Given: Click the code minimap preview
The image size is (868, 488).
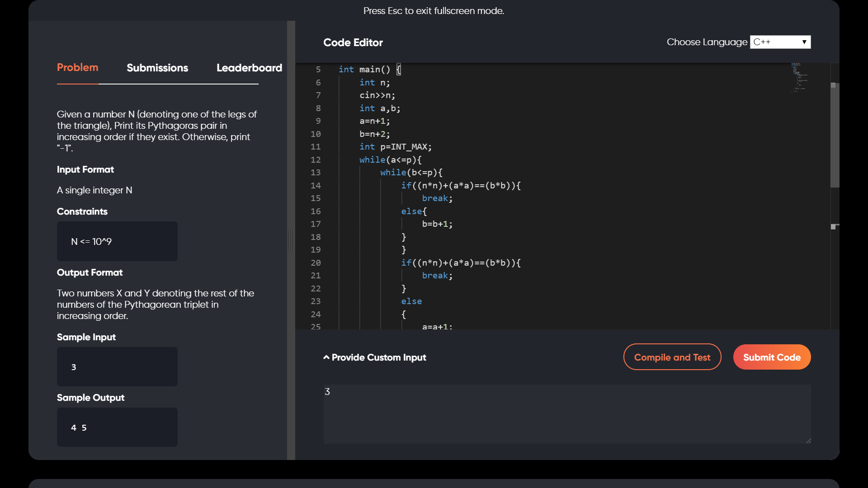Looking at the screenshot, I should click(799, 78).
